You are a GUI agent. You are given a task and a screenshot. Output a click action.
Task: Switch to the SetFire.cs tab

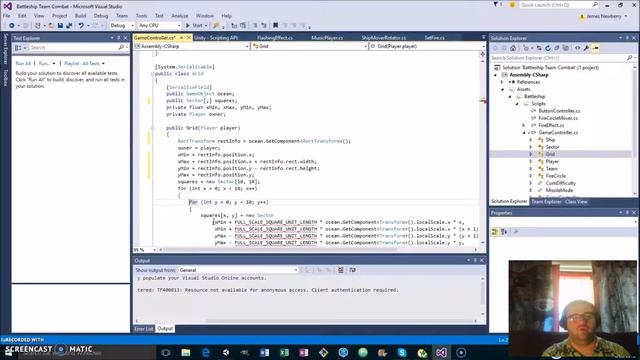pos(434,38)
